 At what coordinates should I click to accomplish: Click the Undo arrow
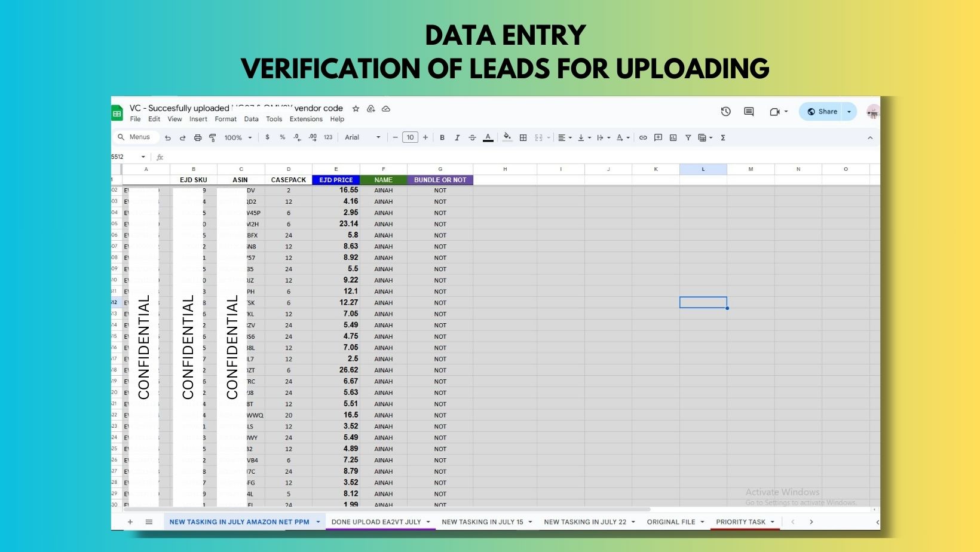point(168,138)
